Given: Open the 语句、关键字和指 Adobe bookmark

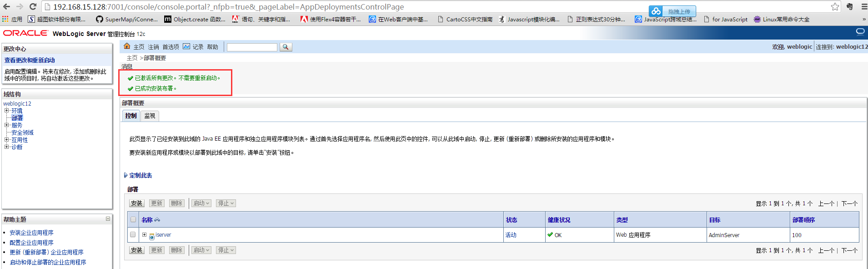Looking at the screenshot, I should point(261,19).
